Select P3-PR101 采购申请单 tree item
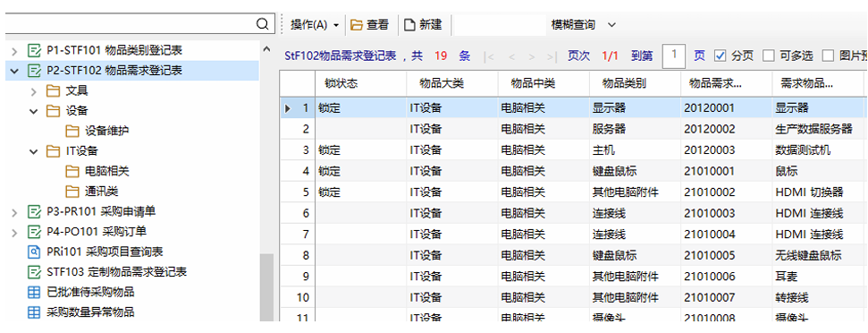 (x=97, y=211)
